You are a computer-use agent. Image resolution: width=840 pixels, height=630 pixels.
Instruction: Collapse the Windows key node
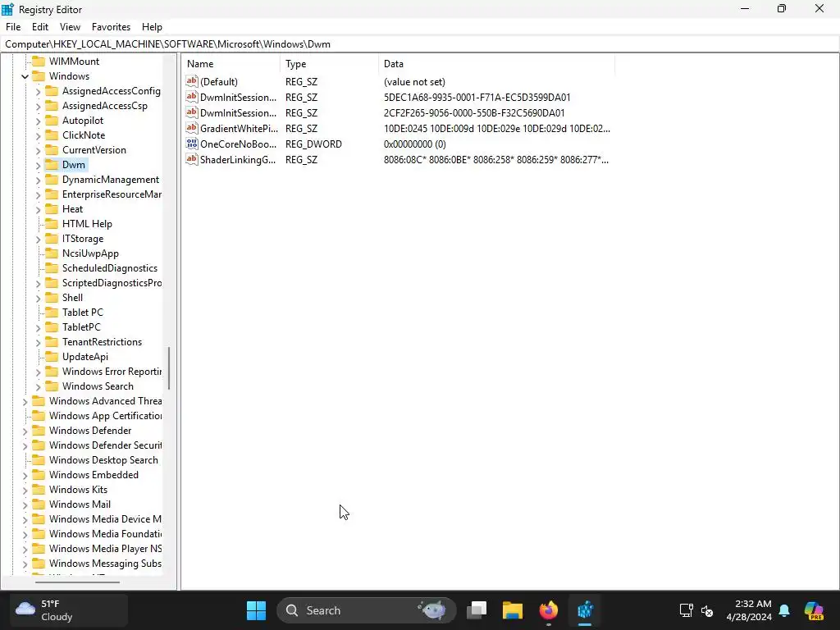click(25, 76)
